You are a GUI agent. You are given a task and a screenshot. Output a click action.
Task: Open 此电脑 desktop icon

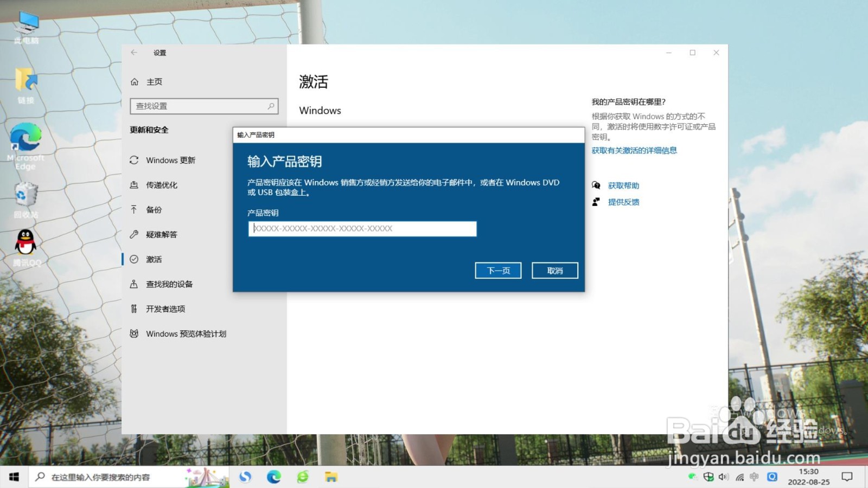click(26, 28)
